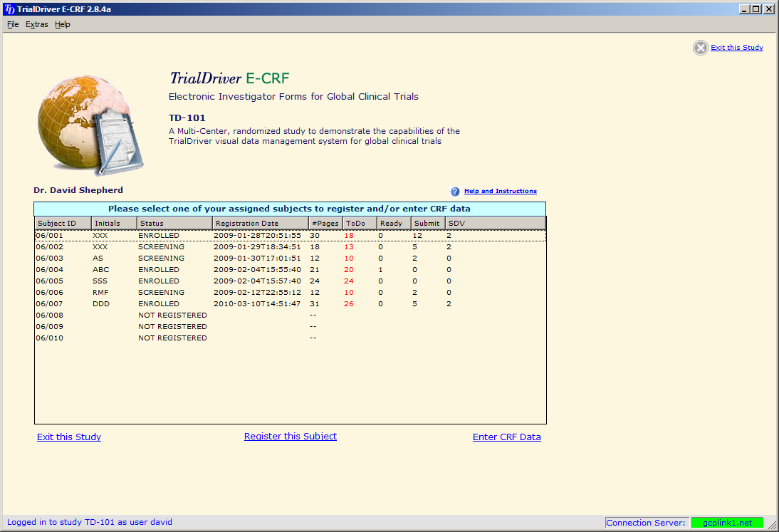Click Enter CRF Data link

pyautogui.click(x=506, y=437)
